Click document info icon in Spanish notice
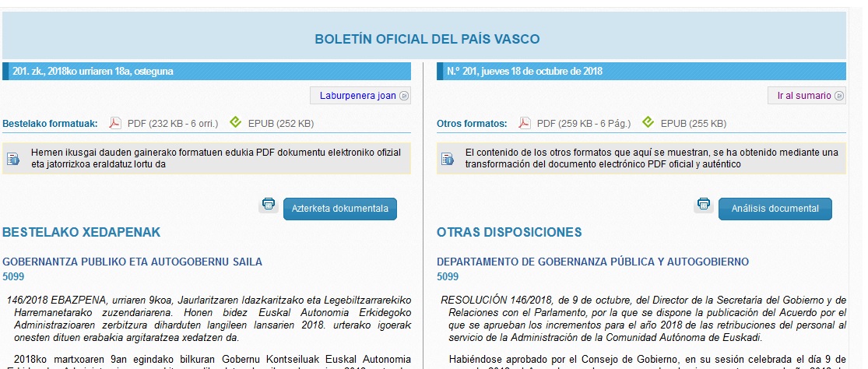 click(x=448, y=159)
